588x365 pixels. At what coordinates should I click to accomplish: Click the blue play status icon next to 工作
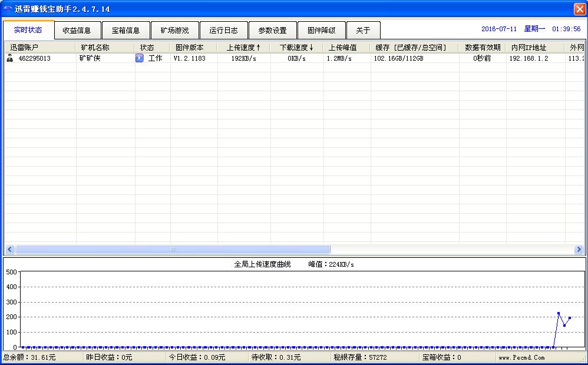(140, 58)
